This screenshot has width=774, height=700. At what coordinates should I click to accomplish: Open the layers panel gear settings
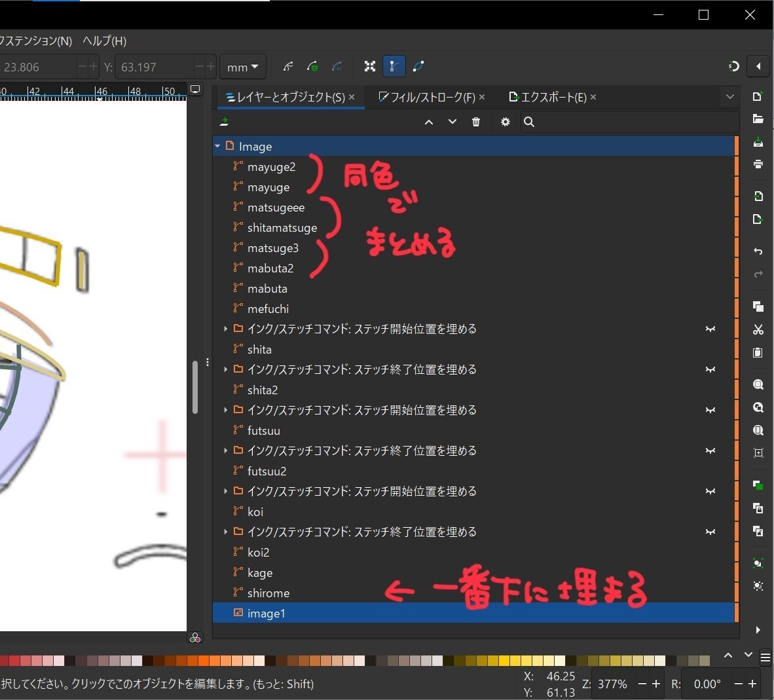point(506,122)
